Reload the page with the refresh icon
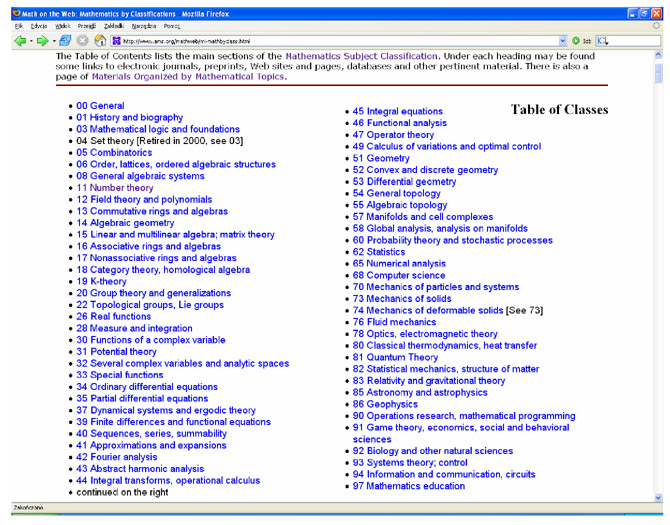Image resolution: width=670 pixels, height=525 pixels. tap(66, 40)
